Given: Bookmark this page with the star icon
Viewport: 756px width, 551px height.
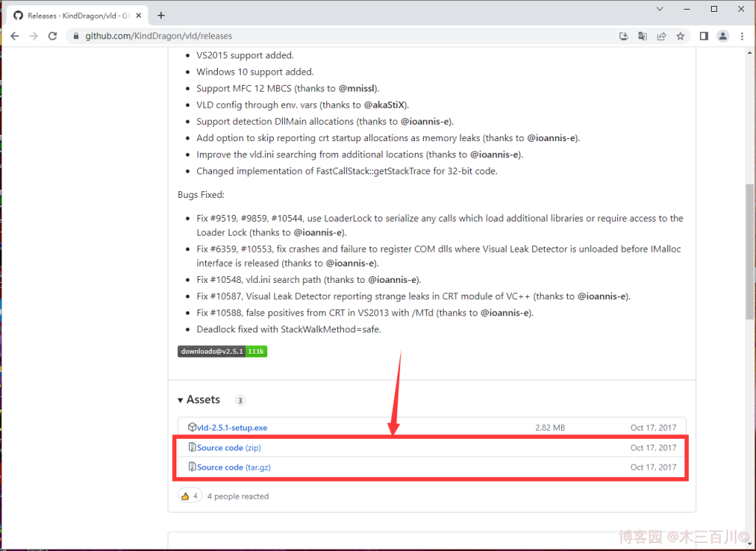Looking at the screenshot, I should (x=681, y=35).
